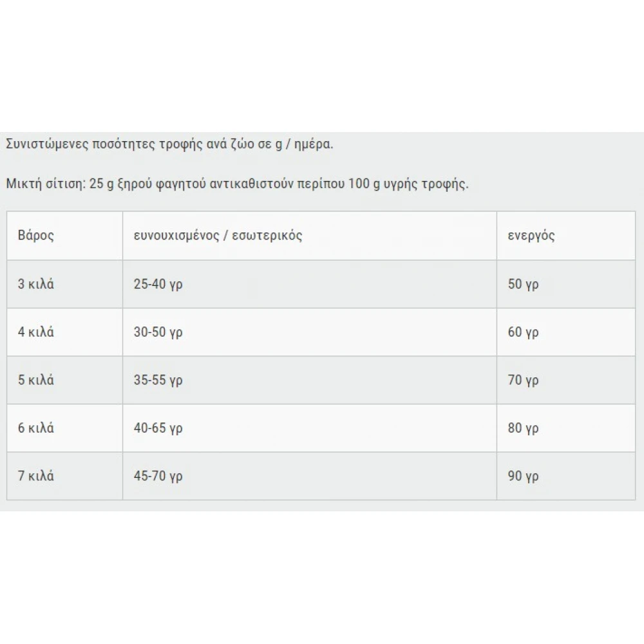Image resolution: width=644 pixels, height=644 pixels.
Task: Click the "4 κιλά" weight cell
Action: (x=36, y=332)
